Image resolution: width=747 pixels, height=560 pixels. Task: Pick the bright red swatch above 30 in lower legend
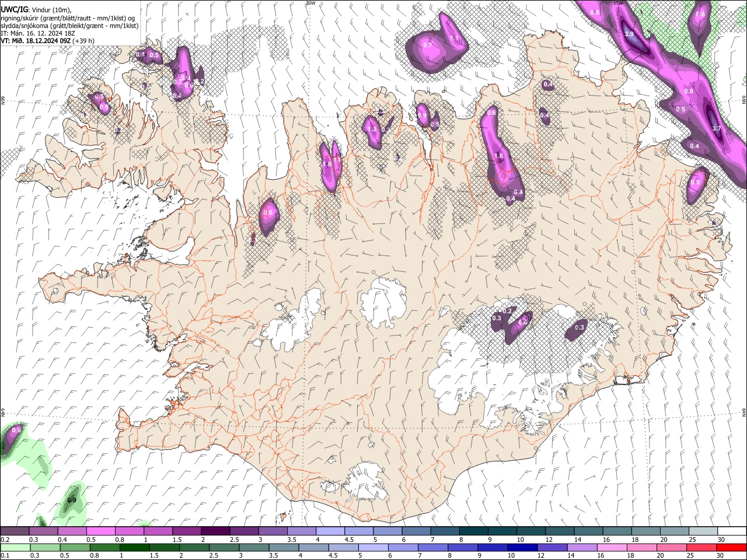tap(732, 547)
